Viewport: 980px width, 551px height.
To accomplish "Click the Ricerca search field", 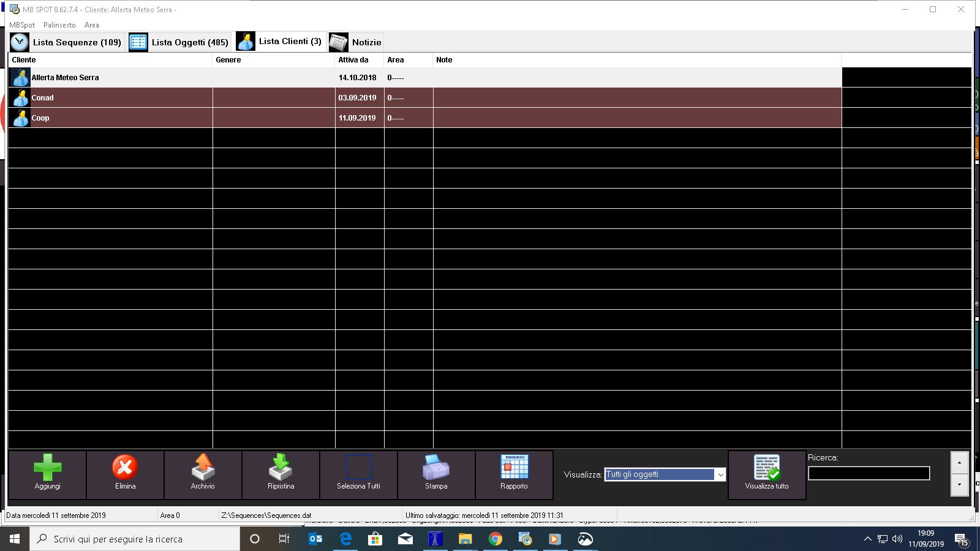I will [x=869, y=473].
